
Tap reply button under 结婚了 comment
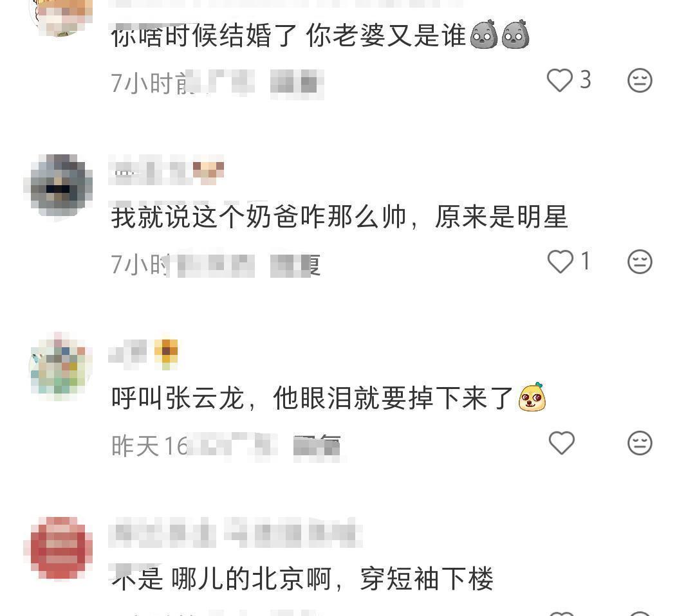point(297,82)
